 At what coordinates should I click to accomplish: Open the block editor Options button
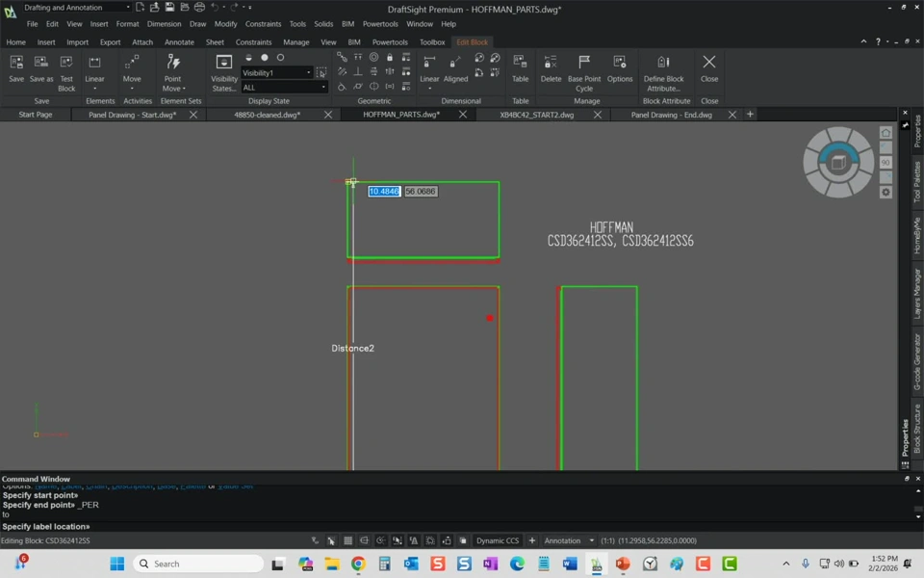[620, 70]
